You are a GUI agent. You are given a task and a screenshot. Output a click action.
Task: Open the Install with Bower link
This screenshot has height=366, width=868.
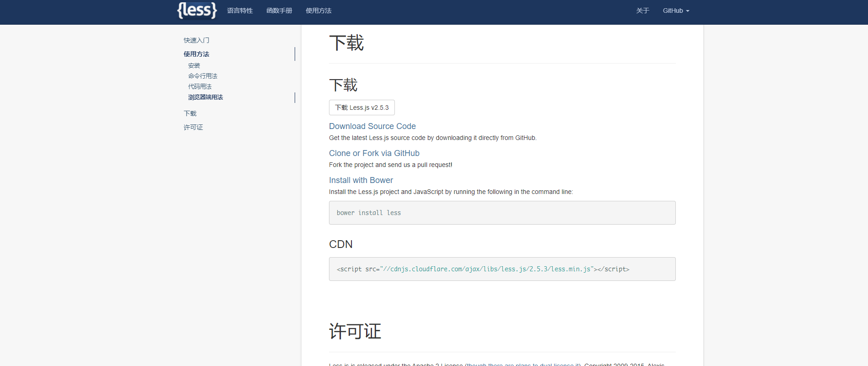tap(361, 180)
